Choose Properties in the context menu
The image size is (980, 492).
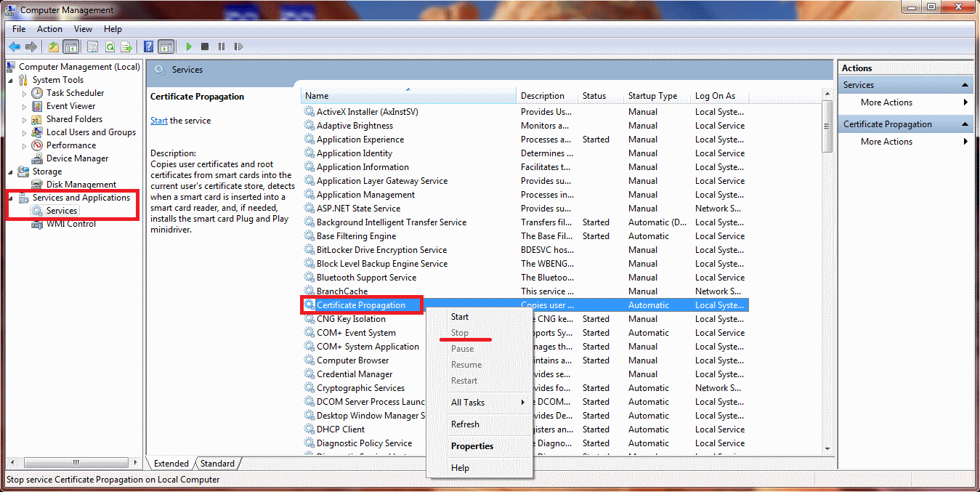coord(472,446)
